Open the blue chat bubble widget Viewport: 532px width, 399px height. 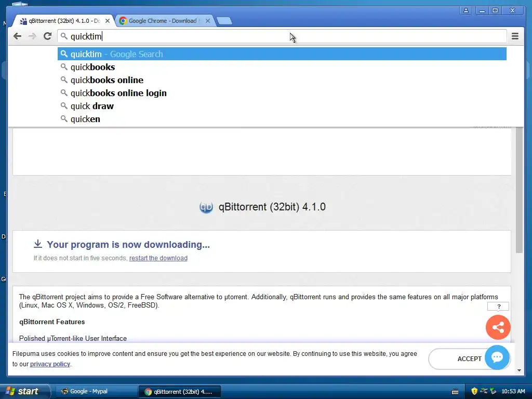pos(497,357)
